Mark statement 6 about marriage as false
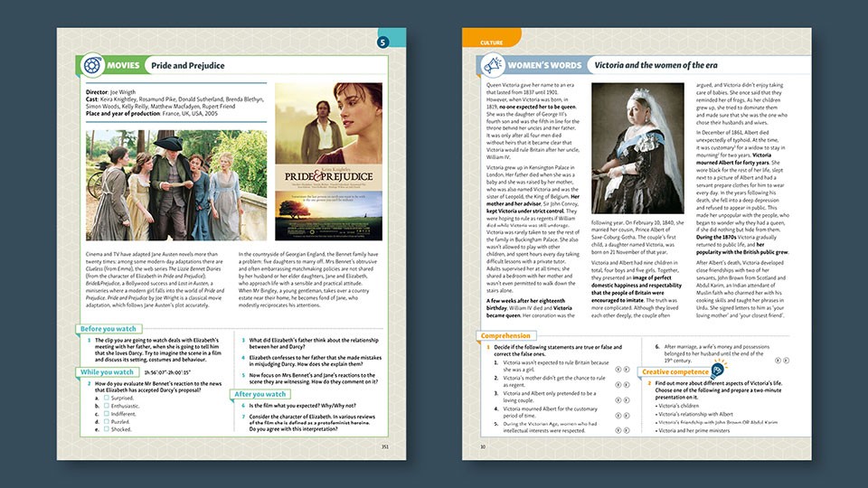The height and width of the screenshot is (488, 868). (x=786, y=361)
